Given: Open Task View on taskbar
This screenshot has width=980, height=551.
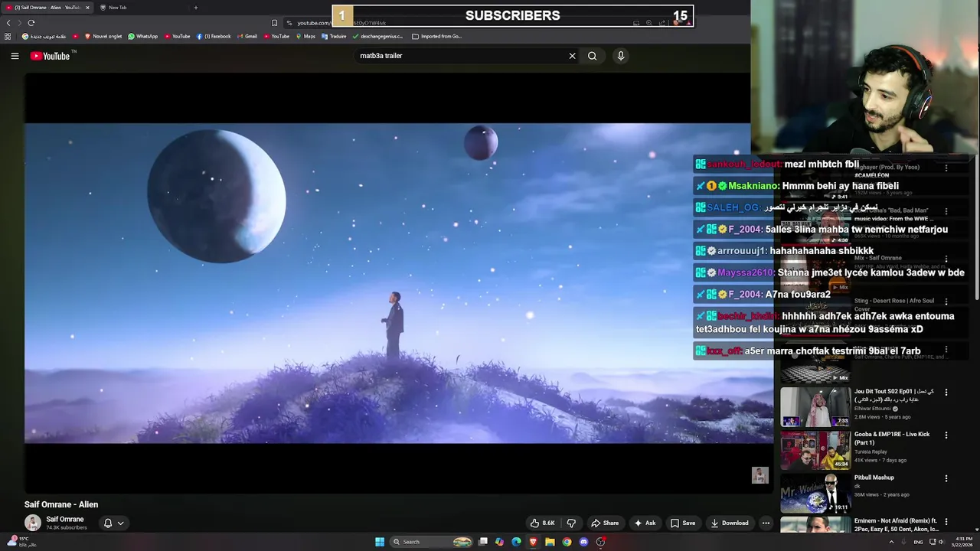Looking at the screenshot, I should [483, 542].
